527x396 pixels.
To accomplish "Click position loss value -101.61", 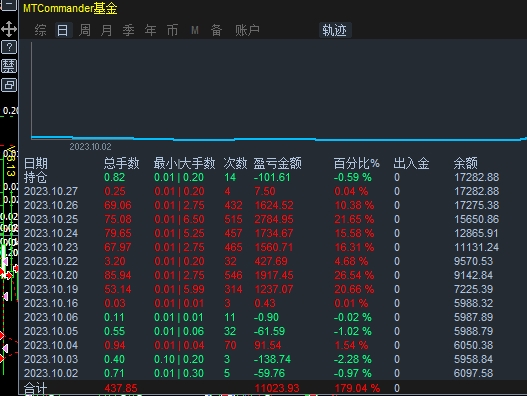I will (x=272, y=177).
